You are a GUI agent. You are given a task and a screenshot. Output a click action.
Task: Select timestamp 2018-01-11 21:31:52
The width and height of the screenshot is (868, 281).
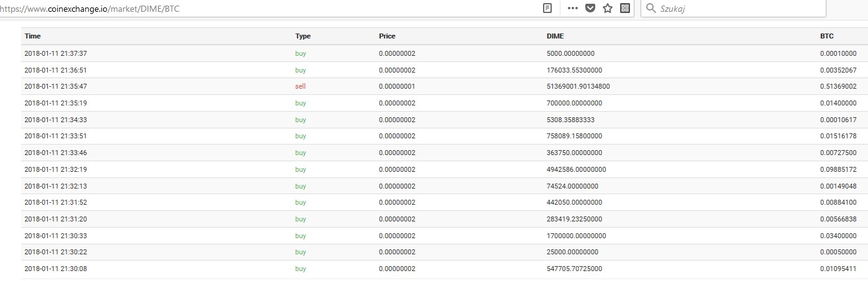55,202
